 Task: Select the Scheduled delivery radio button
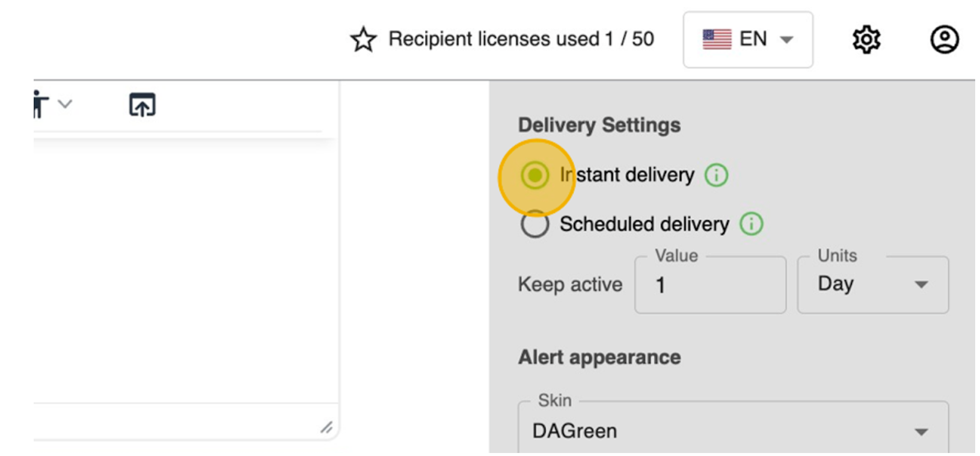pos(534,224)
